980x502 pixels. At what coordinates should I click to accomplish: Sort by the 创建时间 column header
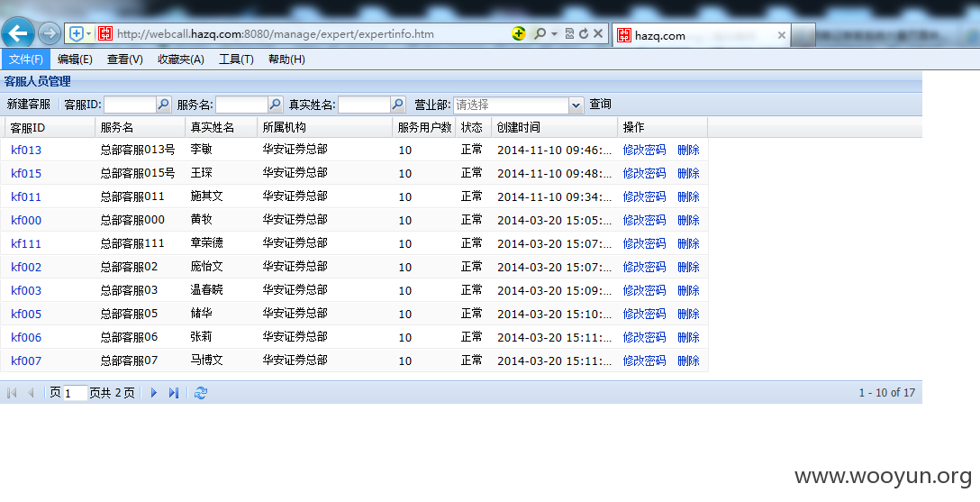[554, 128]
